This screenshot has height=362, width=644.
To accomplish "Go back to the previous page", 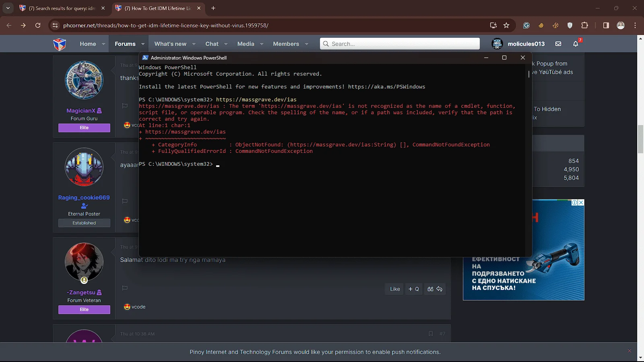I will click(x=9, y=25).
